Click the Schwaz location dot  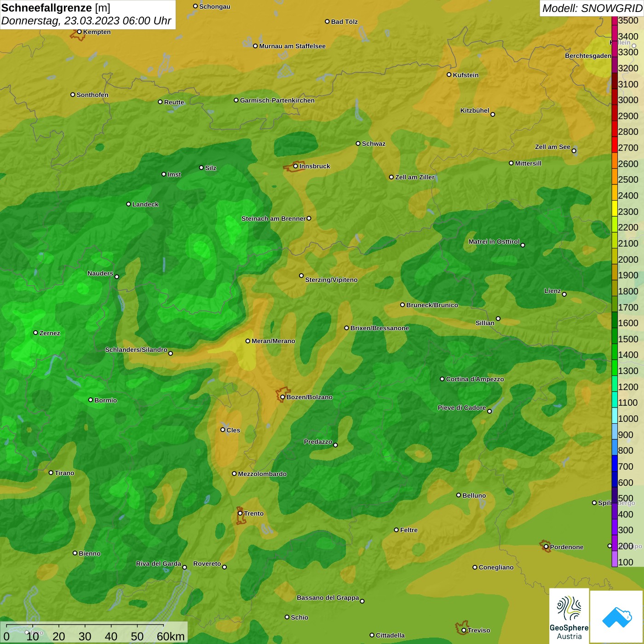(358, 144)
